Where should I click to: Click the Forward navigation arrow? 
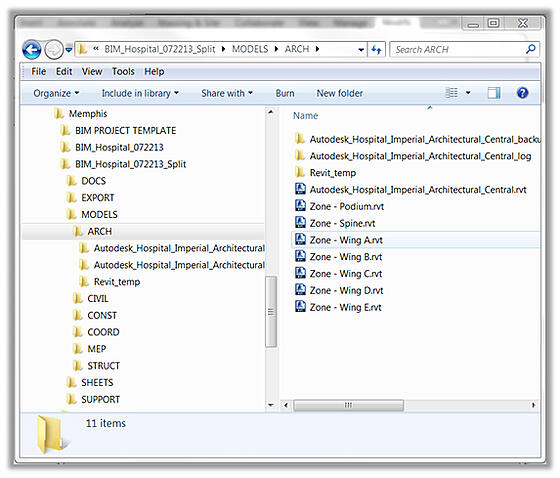(x=54, y=49)
